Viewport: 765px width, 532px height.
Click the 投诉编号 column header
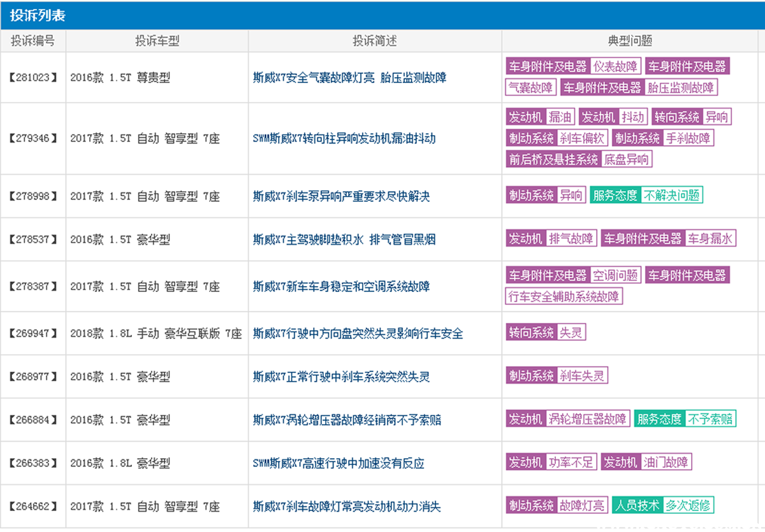pyautogui.click(x=33, y=41)
